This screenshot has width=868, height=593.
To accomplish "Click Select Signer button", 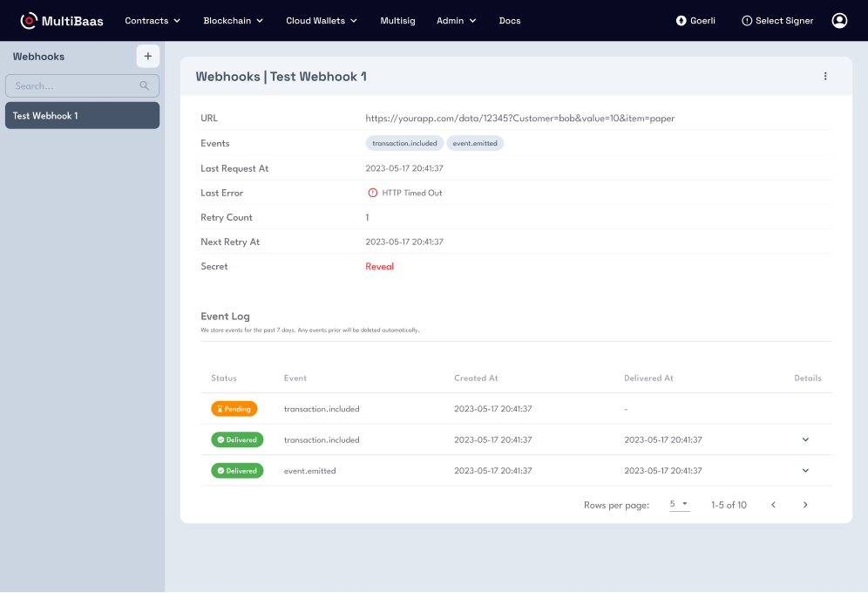I will point(777,20).
